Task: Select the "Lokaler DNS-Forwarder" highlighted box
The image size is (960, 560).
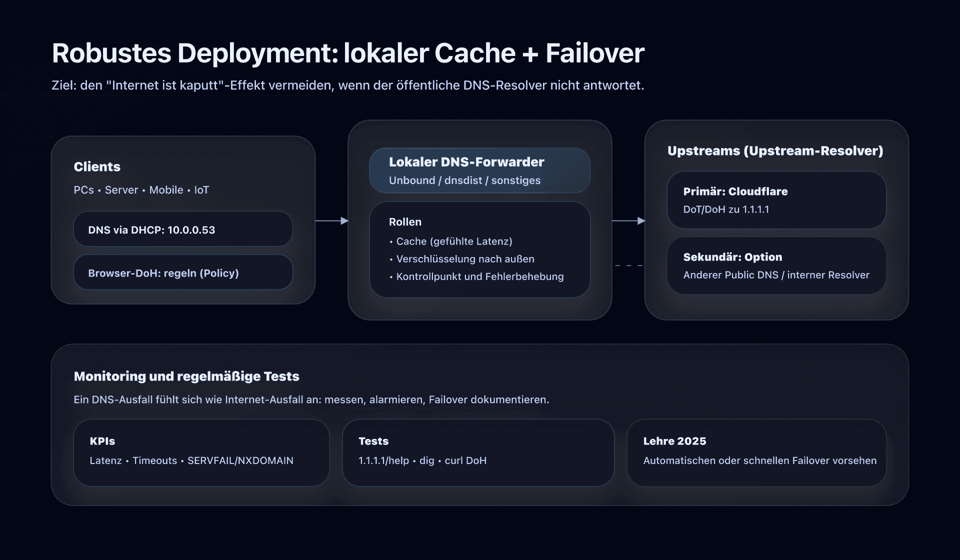Action: click(479, 170)
